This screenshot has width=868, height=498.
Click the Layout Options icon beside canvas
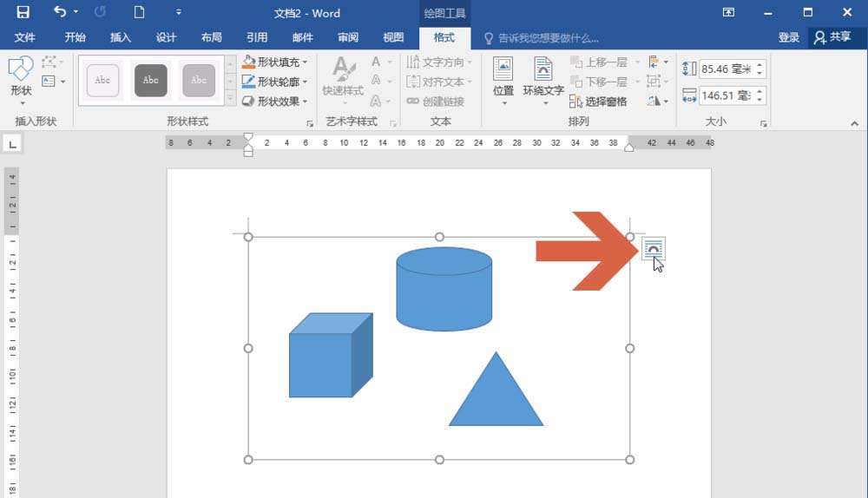654,249
